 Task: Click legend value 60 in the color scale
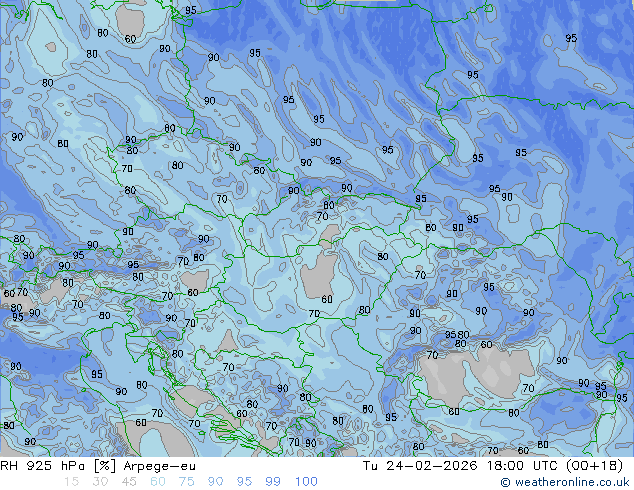coord(158,482)
